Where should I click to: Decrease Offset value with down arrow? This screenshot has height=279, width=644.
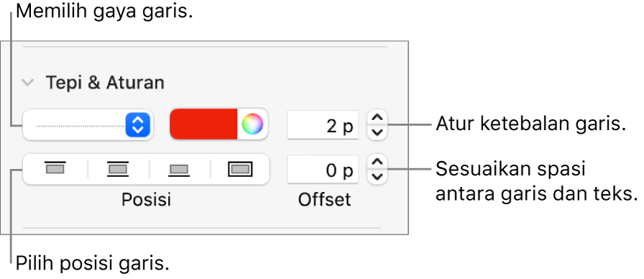click(377, 177)
